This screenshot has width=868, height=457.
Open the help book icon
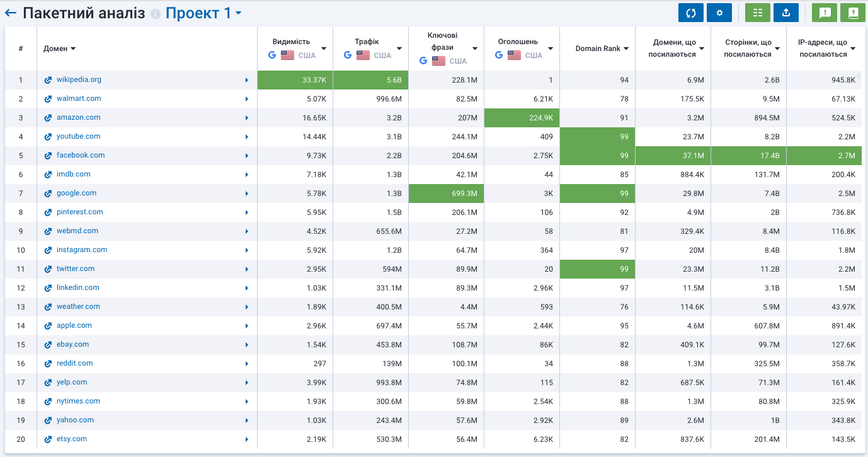(853, 13)
